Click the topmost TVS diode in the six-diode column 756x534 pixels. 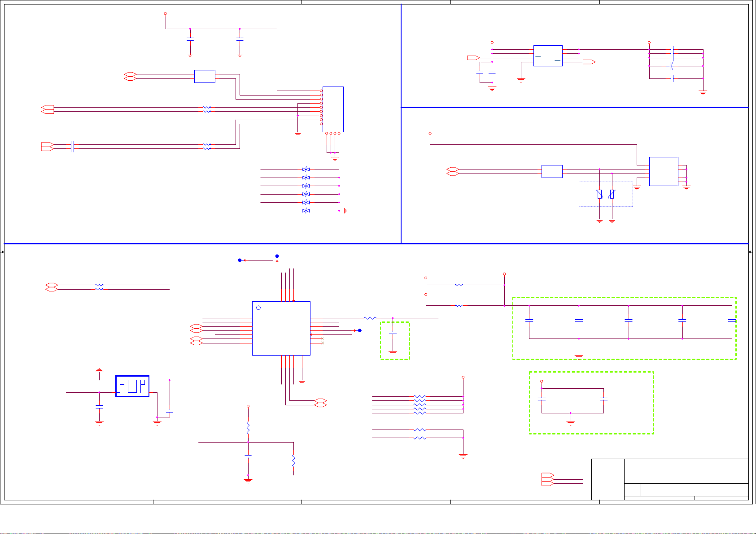click(x=306, y=169)
